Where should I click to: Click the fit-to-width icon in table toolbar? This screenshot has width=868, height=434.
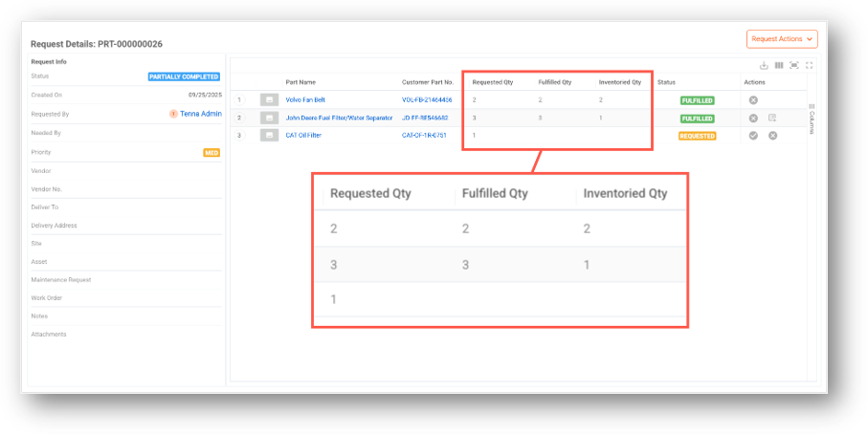(793, 65)
